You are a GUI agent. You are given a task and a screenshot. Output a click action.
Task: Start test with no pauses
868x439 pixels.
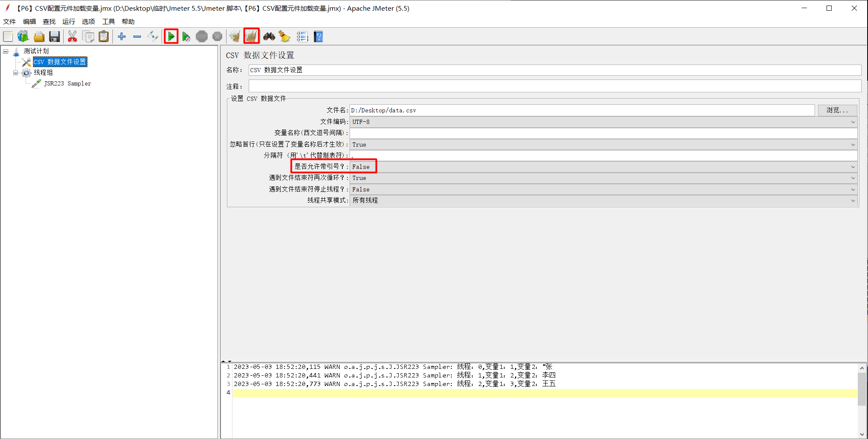(186, 37)
